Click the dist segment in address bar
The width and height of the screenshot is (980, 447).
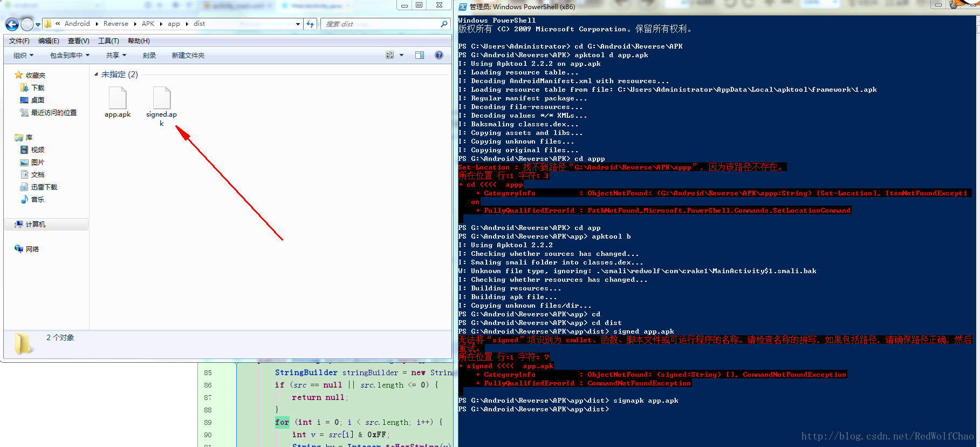[x=200, y=24]
